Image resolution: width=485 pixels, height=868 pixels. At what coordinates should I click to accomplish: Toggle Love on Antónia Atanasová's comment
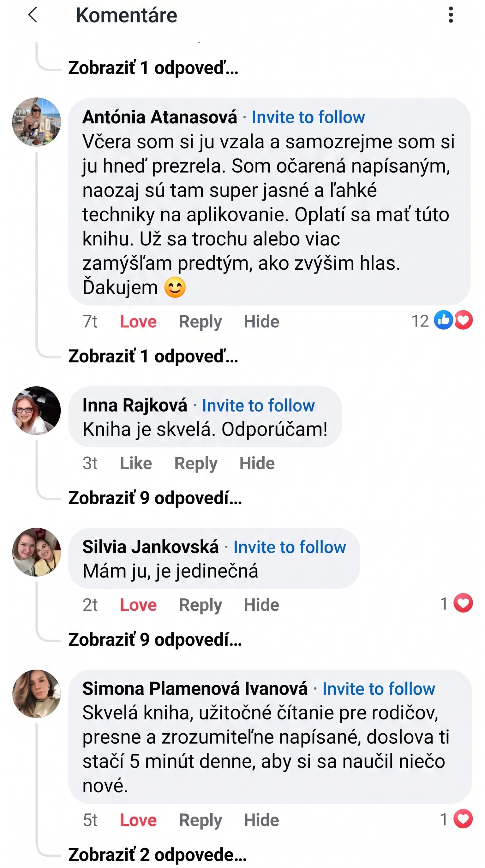coord(138,321)
